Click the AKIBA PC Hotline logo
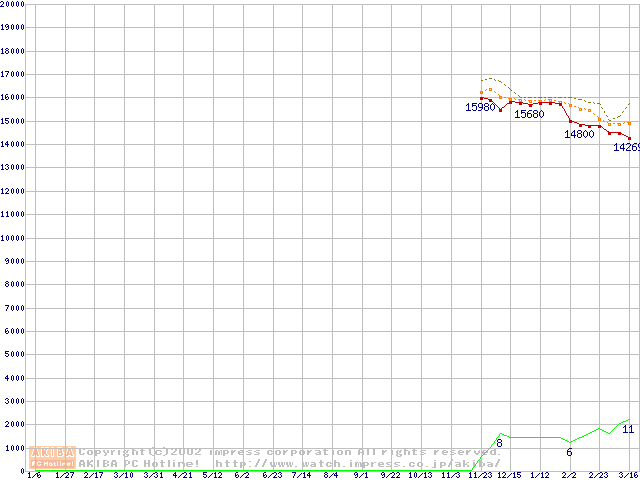 [52, 457]
